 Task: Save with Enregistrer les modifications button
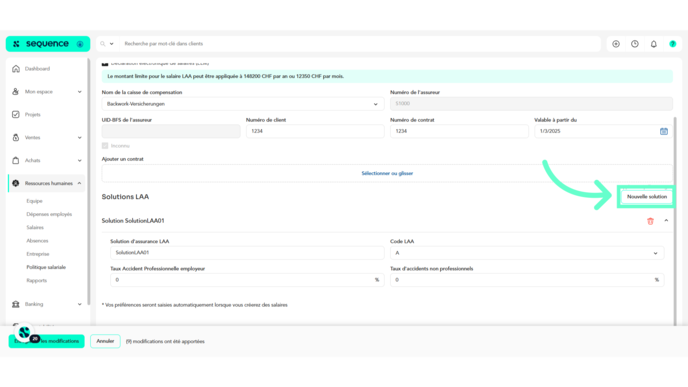pos(47,341)
